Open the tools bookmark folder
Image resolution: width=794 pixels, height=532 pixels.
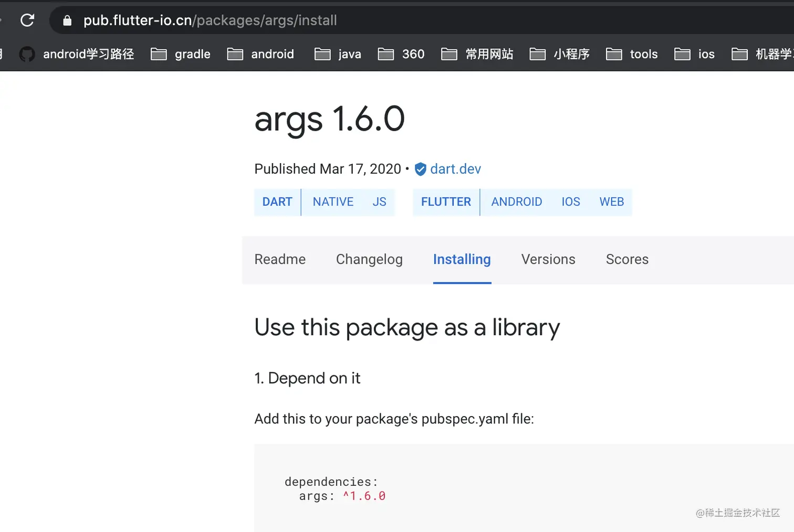point(632,54)
